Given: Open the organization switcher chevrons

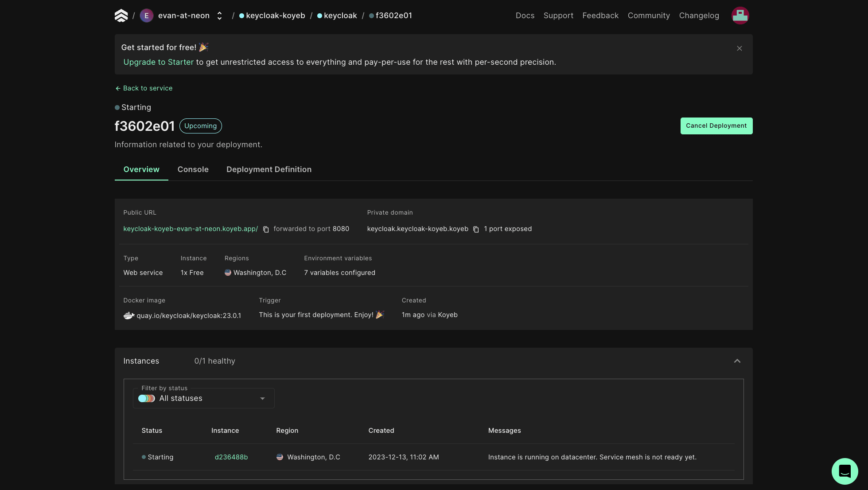Looking at the screenshot, I should (219, 16).
